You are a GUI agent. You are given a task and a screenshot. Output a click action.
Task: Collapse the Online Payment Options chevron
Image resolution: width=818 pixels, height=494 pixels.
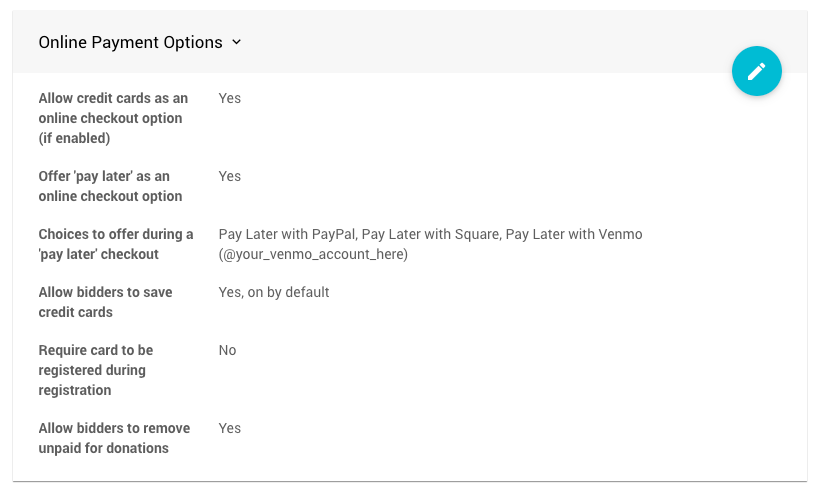tap(237, 42)
